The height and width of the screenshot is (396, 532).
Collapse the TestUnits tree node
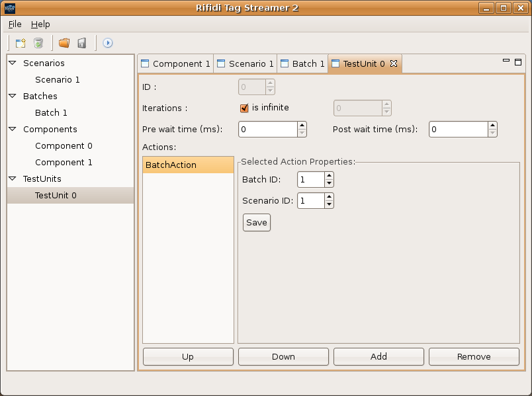click(13, 178)
